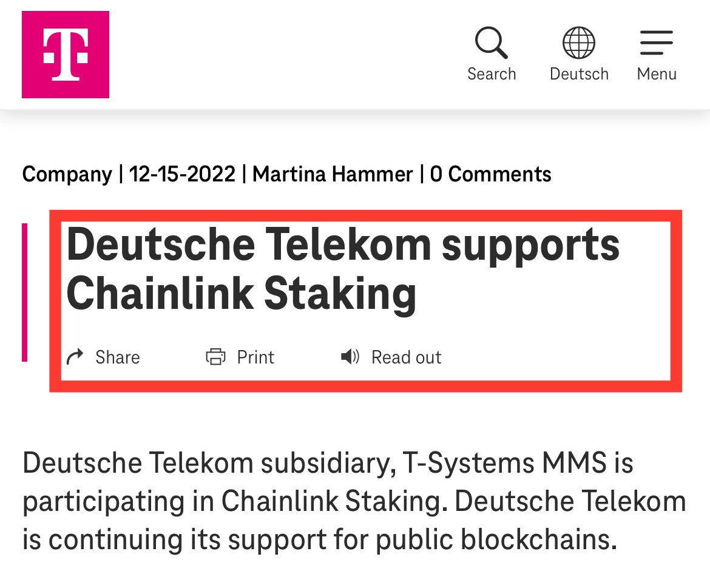Image resolution: width=710 pixels, height=588 pixels.
Task: Switch language via Deutsch label
Action: [579, 74]
